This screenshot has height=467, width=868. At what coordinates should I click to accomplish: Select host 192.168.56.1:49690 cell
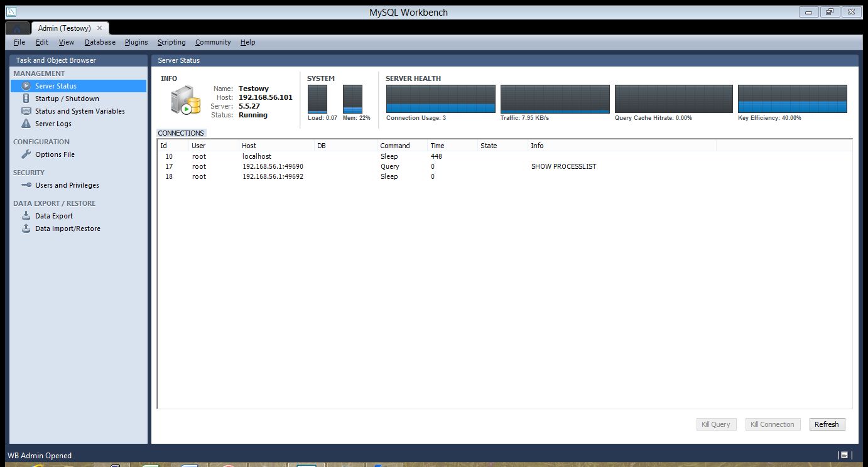point(273,166)
